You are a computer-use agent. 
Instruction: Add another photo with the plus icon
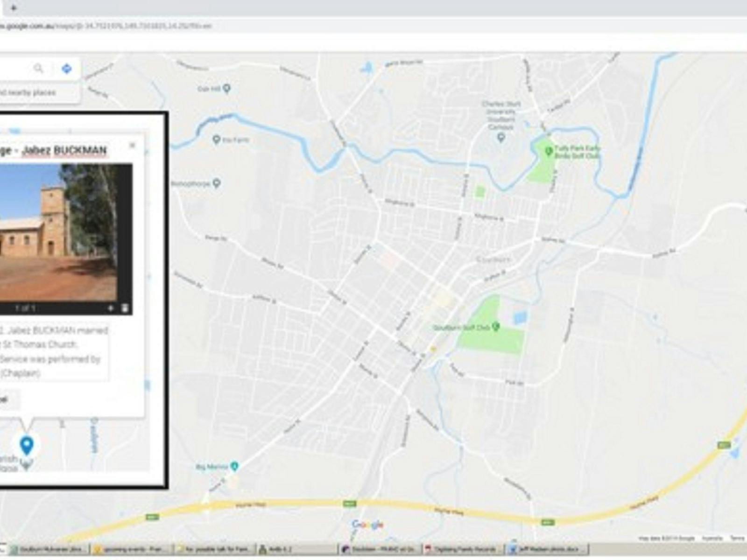click(111, 308)
